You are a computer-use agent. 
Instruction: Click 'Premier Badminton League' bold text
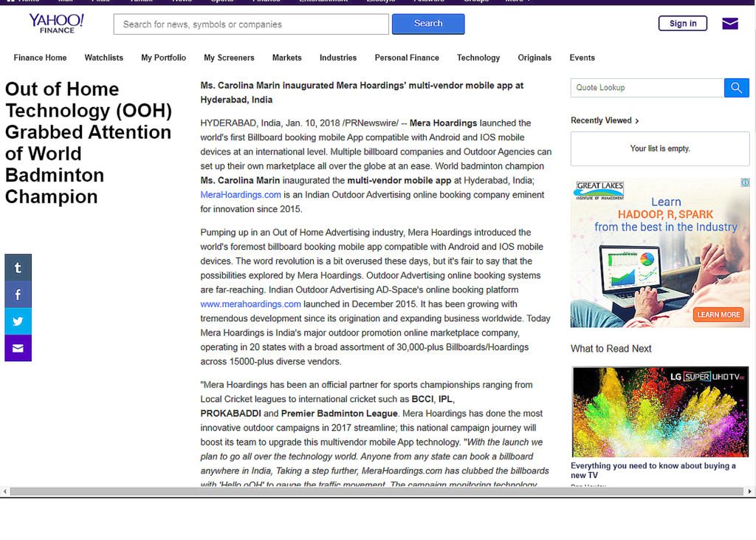[340, 414]
